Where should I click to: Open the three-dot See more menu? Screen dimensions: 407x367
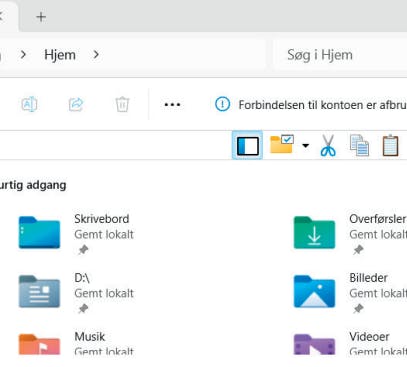172,105
